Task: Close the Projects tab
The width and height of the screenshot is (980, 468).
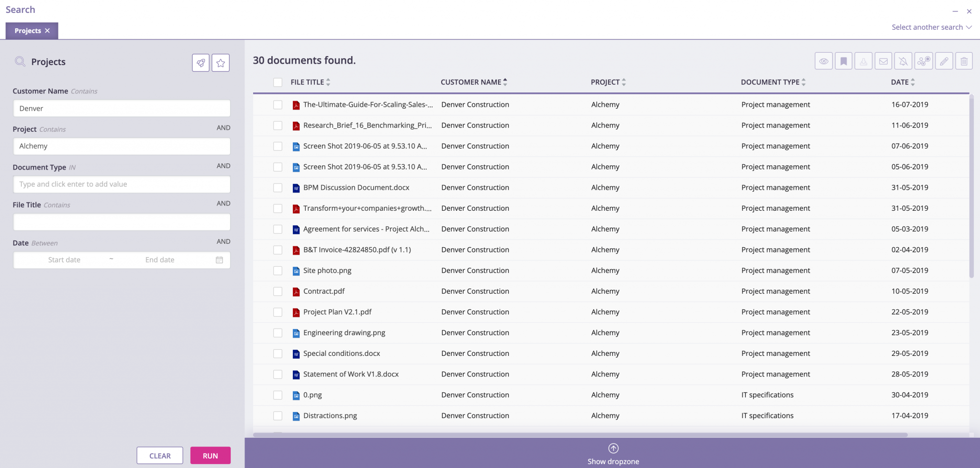Action: pos(47,30)
